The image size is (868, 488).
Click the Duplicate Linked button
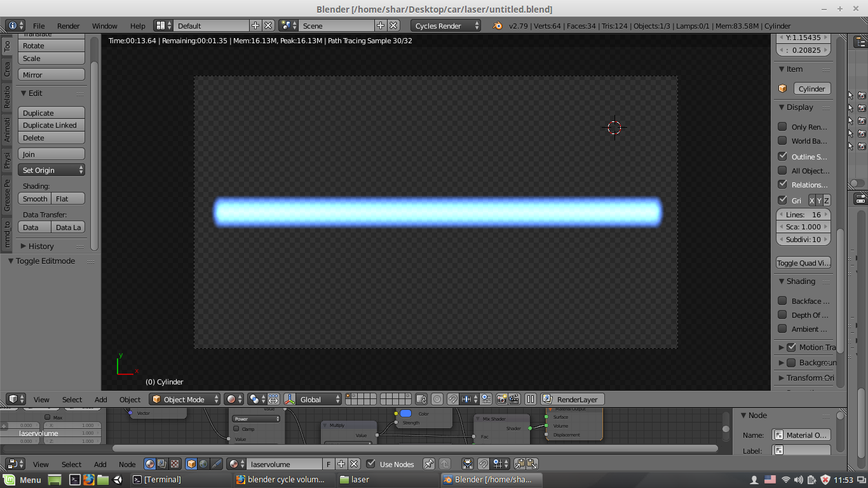pos(51,125)
